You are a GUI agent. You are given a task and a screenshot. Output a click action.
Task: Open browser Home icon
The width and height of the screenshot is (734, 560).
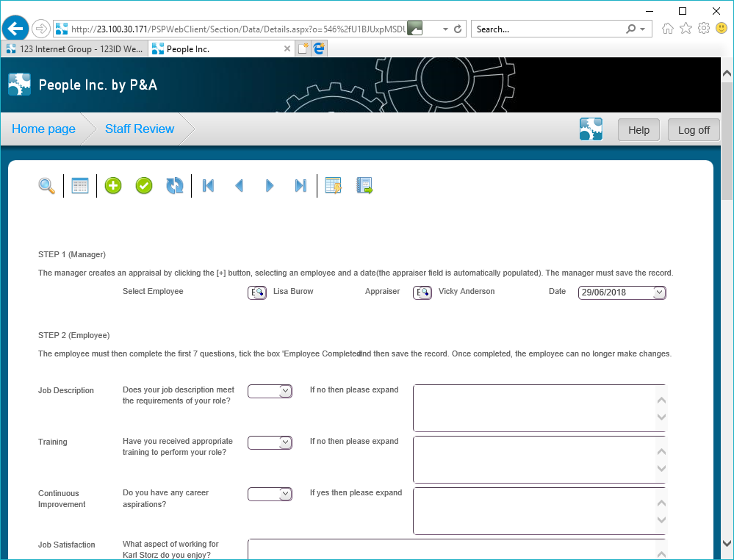(668, 29)
